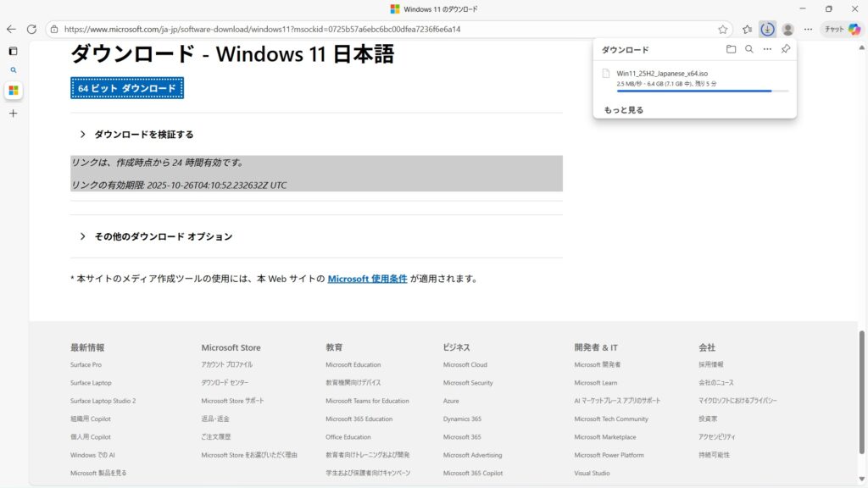Click the 64 ビット ダウンロード button
This screenshot has width=868, height=488.
[127, 88]
